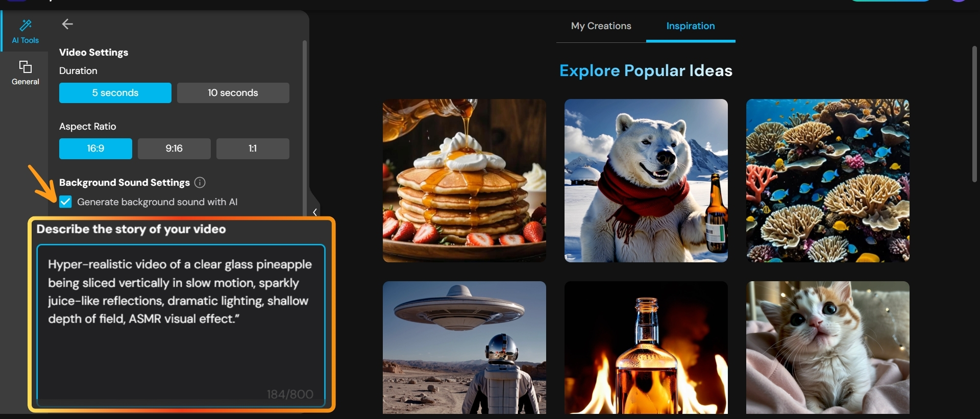Image resolution: width=980 pixels, height=419 pixels.
Task: Open the astronaut and UFO thumbnail
Action: tap(464, 348)
